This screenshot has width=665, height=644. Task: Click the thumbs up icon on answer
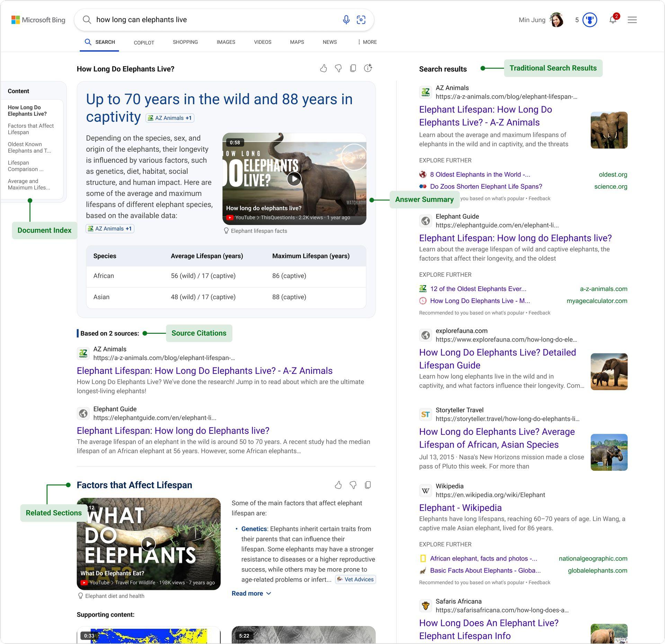(323, 68)
